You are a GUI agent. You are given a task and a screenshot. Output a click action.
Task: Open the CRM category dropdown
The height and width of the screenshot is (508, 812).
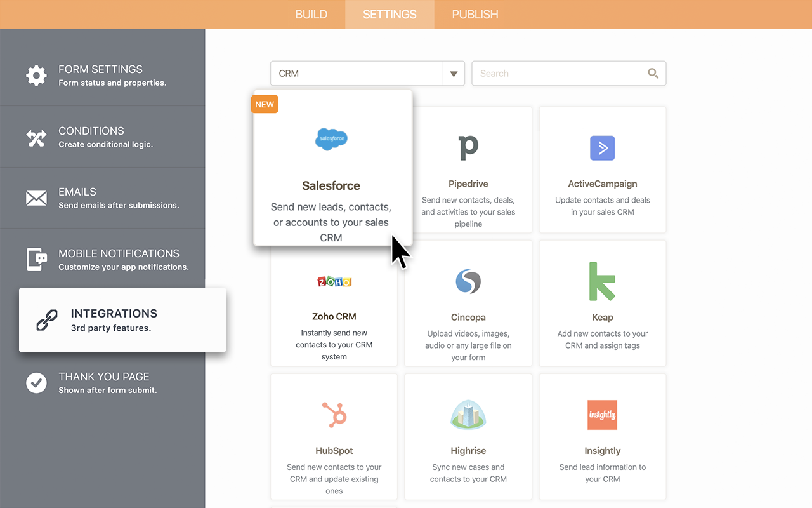454,73
